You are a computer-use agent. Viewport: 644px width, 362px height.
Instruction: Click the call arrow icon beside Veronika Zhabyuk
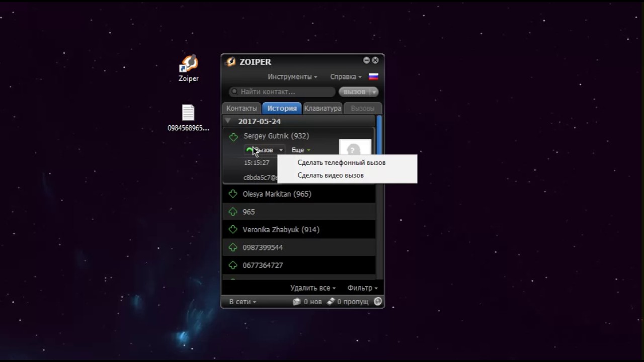click(x=232, y=230)
